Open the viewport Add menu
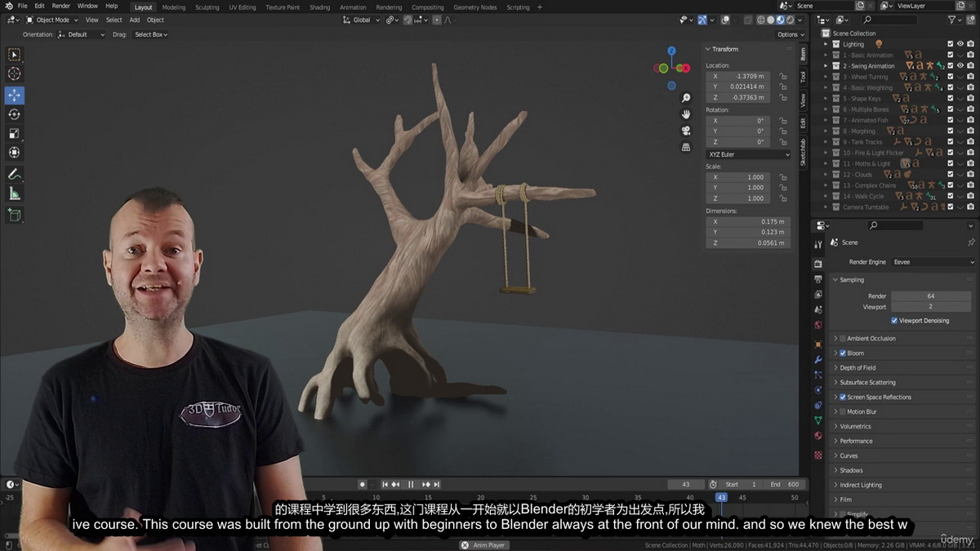The height and width of the screenshot is (551, 980). tap(134, 20)
